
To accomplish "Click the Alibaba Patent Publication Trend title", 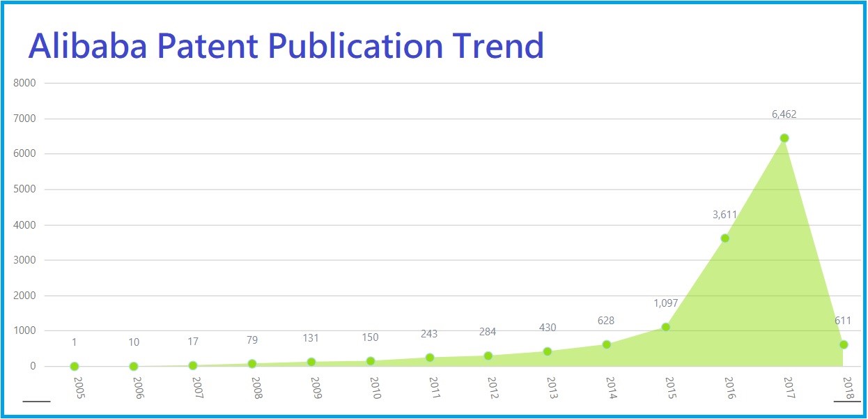I will point(286,45).
